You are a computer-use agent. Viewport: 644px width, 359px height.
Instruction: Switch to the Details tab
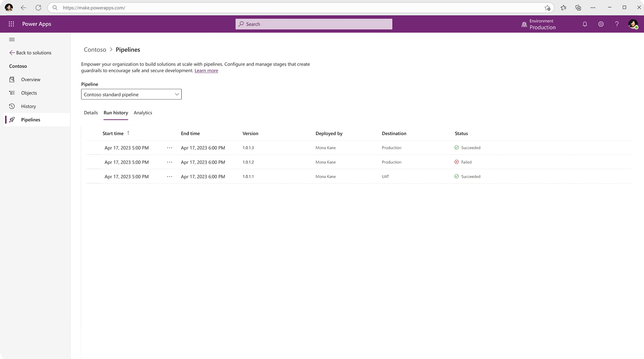point(90,113)
